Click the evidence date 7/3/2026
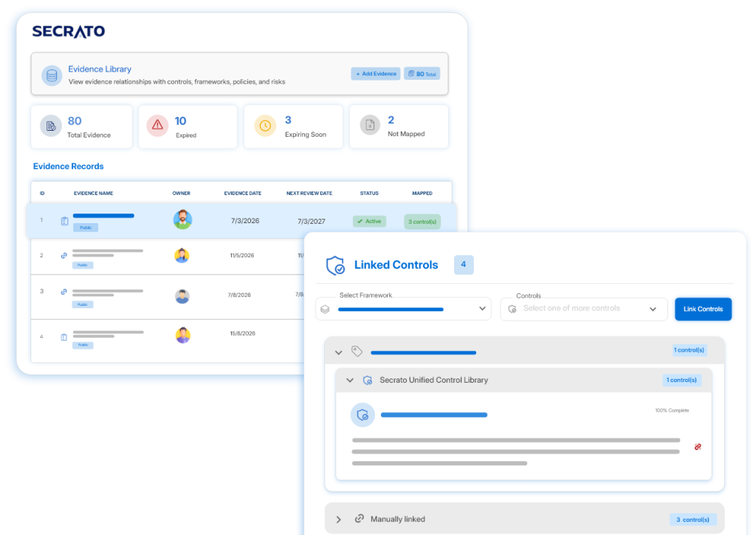Image resolution: width=756 pixels, height=535 pixels. (245, 221)
